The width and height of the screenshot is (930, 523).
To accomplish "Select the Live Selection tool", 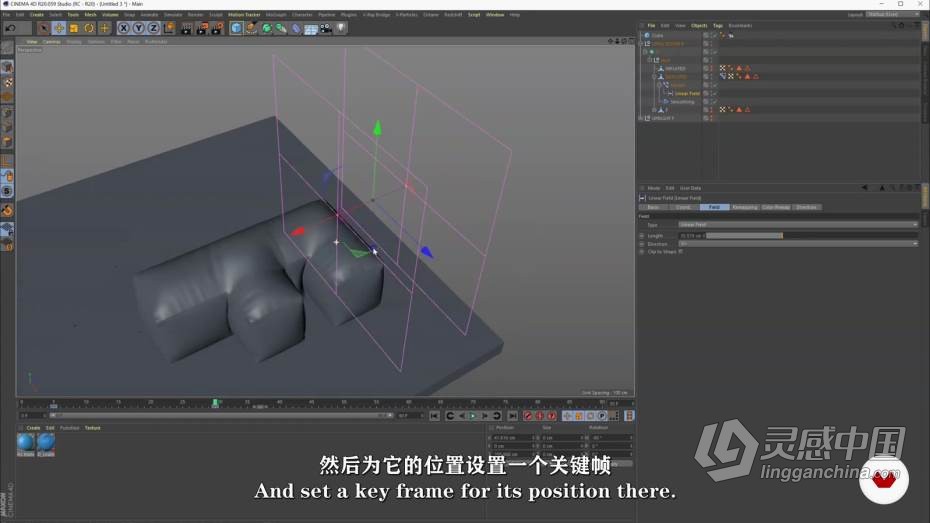I will point(43,28).
